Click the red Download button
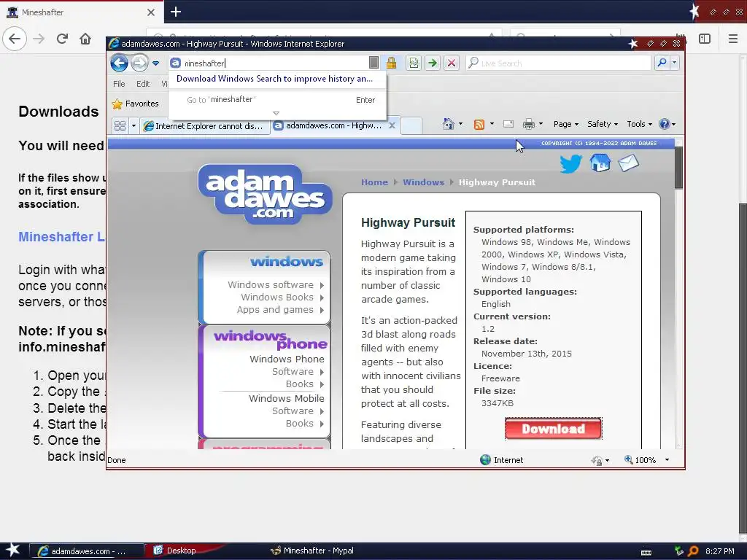The height and width of the screenshot is (560, 747). [x=553, y=429]
